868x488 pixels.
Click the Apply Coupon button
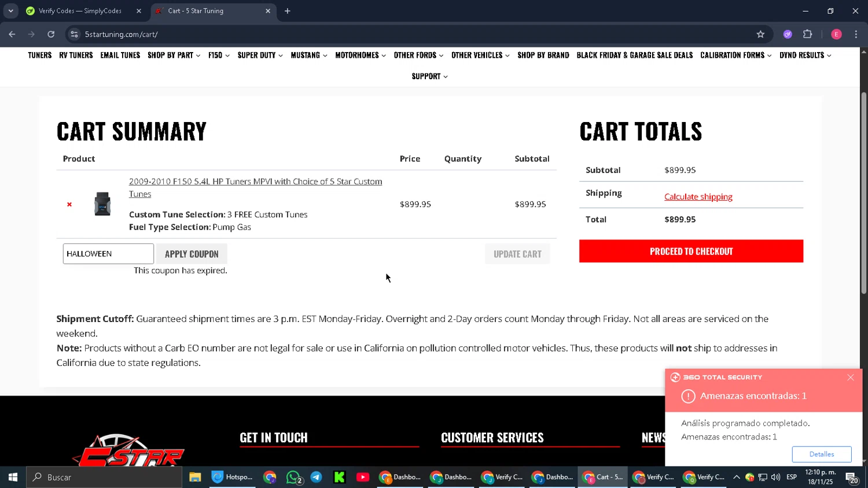pyautogui.click(x=192, y=254)
